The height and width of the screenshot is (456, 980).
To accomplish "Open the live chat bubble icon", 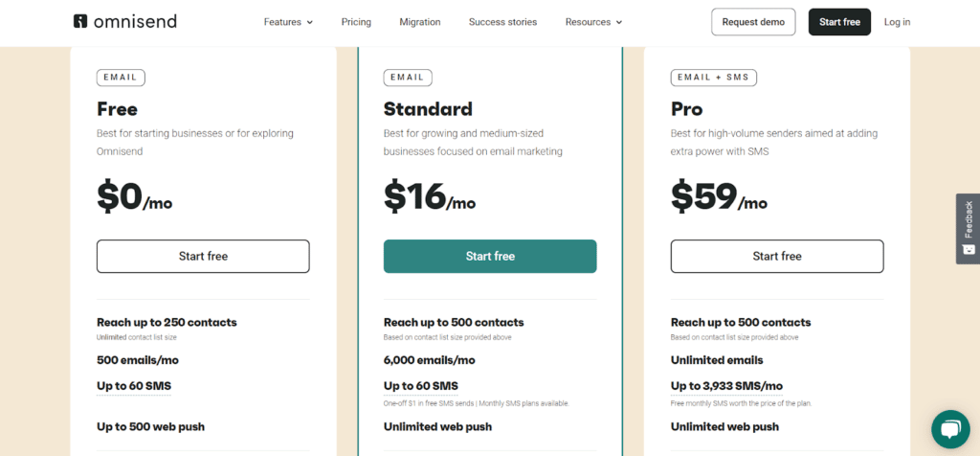I will (950, 429).
